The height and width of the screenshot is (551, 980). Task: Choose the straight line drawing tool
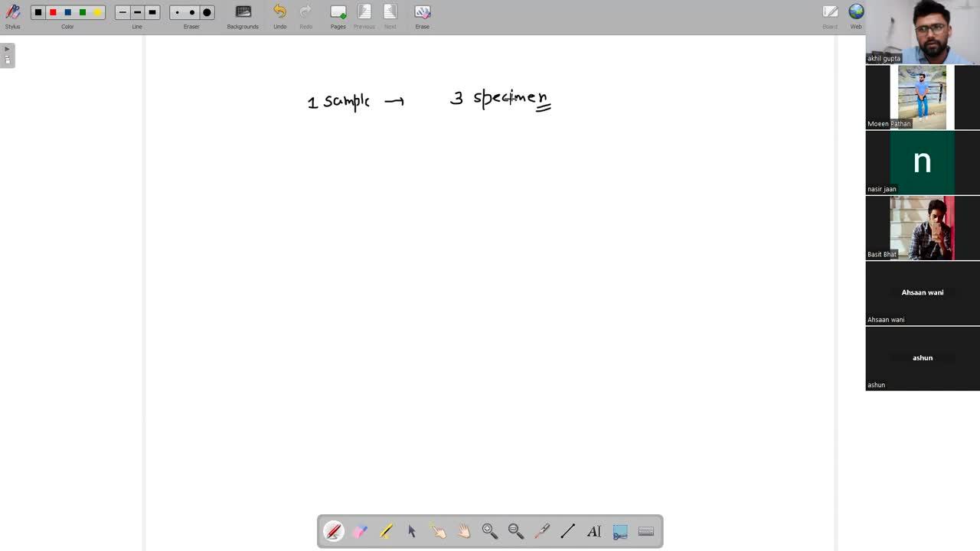pyautogui.click(x=568, y=531)
